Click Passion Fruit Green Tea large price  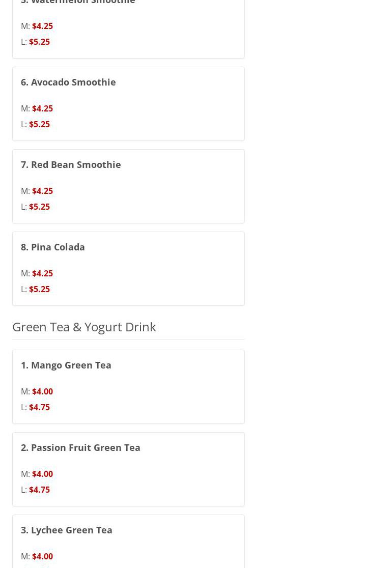(x=40, y=490)
